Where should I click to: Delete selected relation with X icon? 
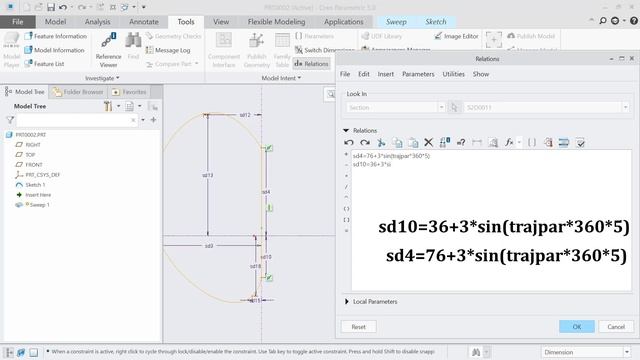(x=428, y=142)
